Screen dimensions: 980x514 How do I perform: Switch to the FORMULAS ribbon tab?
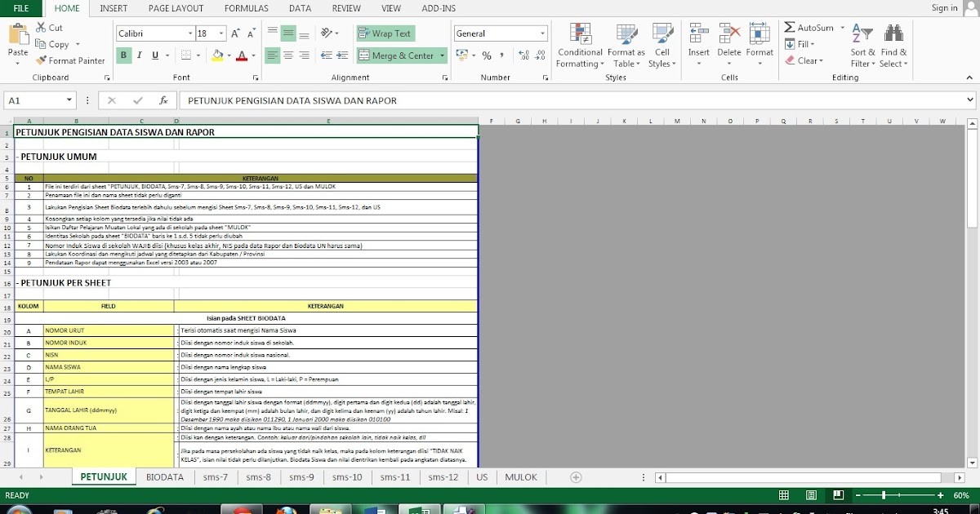(246, 8)
